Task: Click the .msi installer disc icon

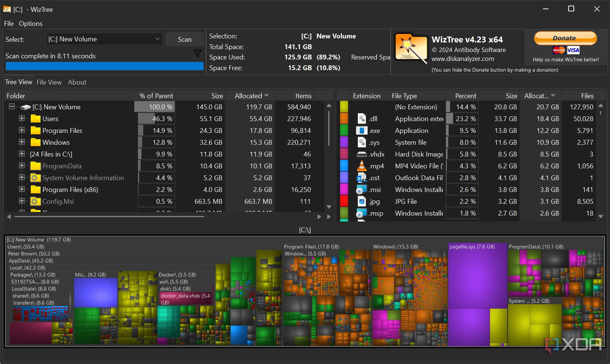Action: 362,189
